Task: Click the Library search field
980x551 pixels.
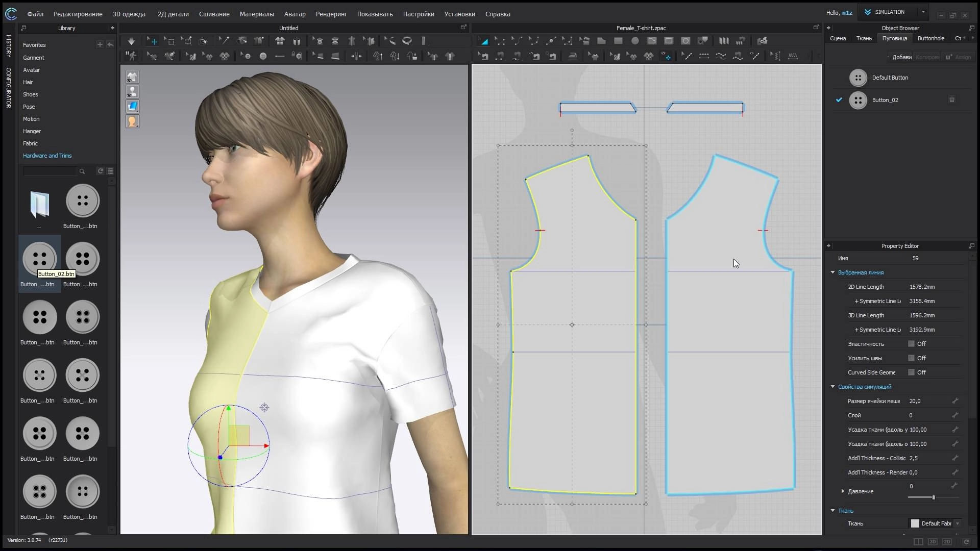Action: [50, 171]
